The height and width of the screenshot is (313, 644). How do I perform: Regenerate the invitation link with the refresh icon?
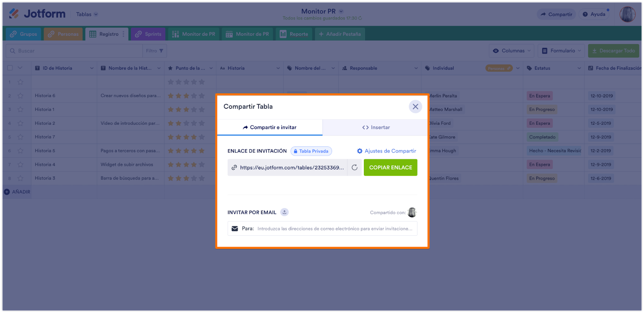[355, 167]
